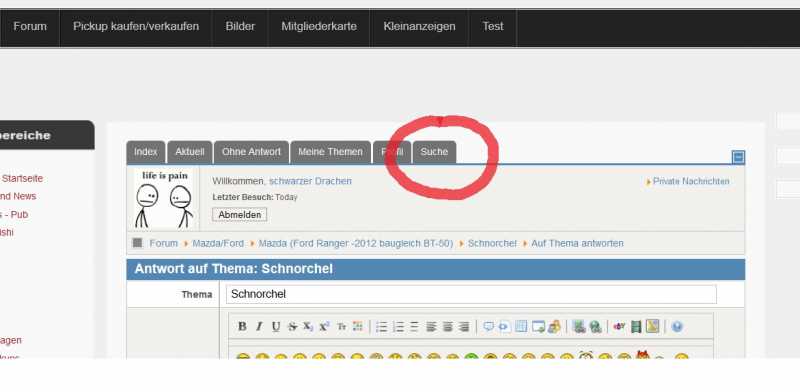Image resolution: width=800 pixels, height=392 pixels.
Task: Apply strikethrough formatting
Action: click(292, 327)
